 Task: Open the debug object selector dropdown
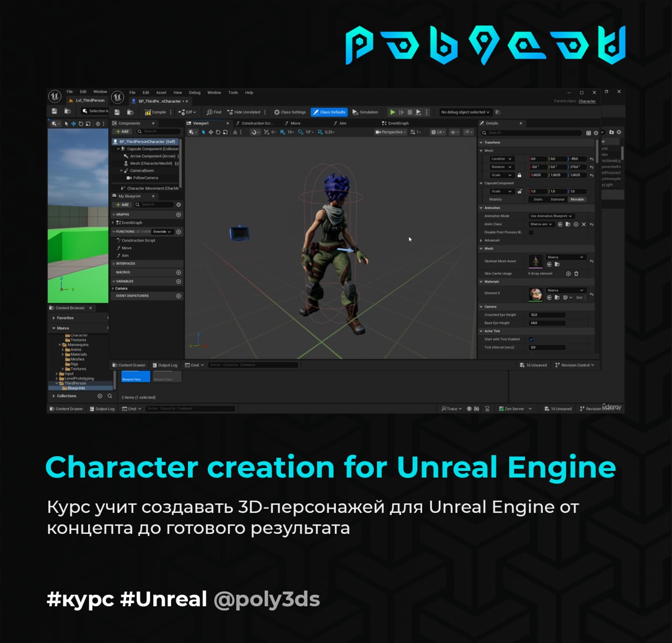pos(465,112)
